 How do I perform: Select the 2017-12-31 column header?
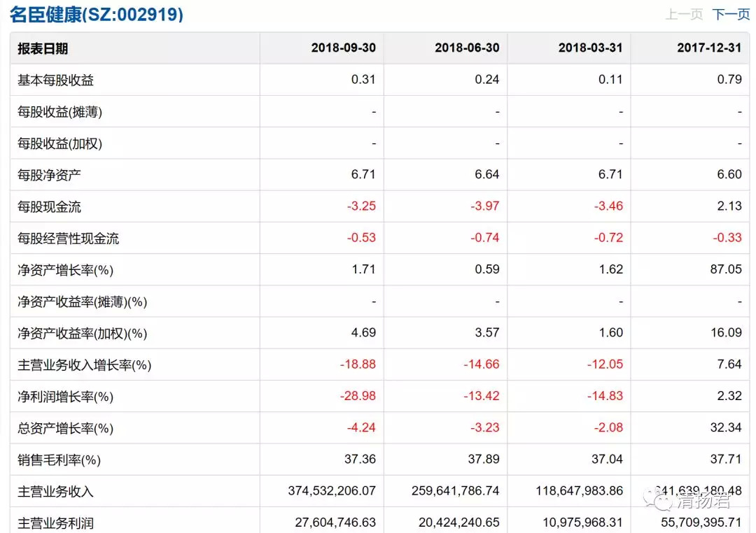709,48
